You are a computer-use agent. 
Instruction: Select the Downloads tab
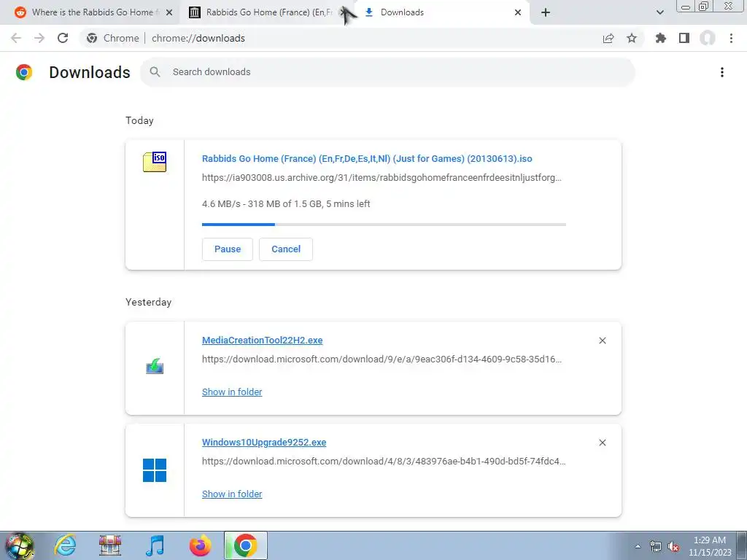441,12
